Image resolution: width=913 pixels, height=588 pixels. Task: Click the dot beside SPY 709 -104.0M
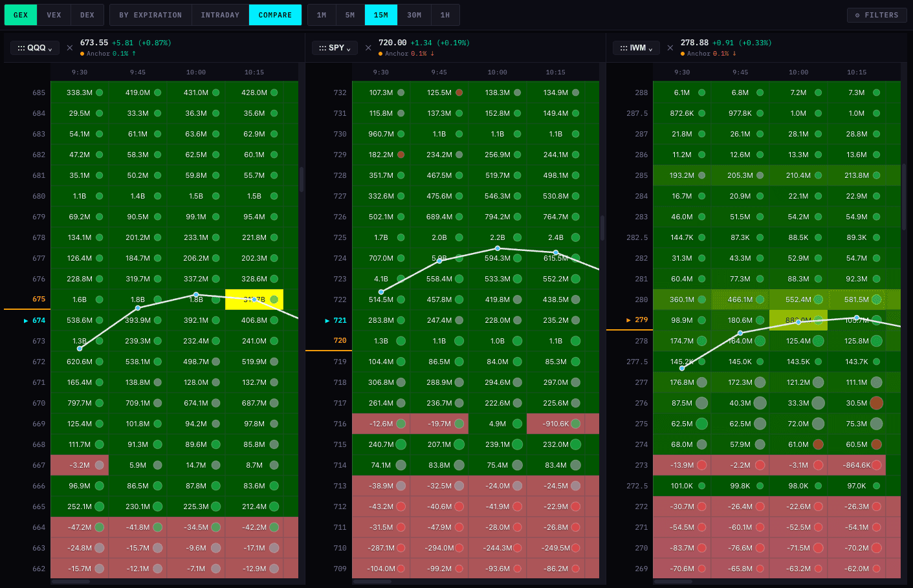(x=401, y=569)
